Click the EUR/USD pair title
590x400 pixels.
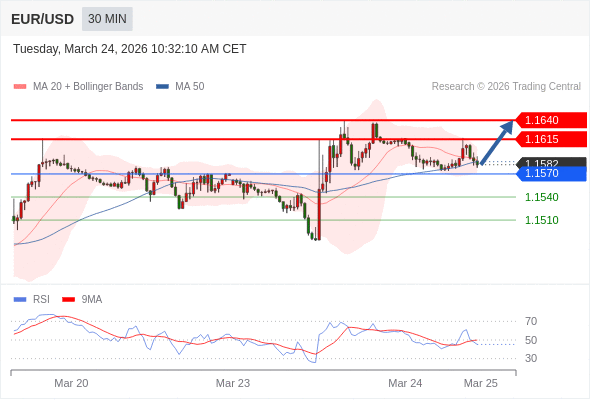43,19
